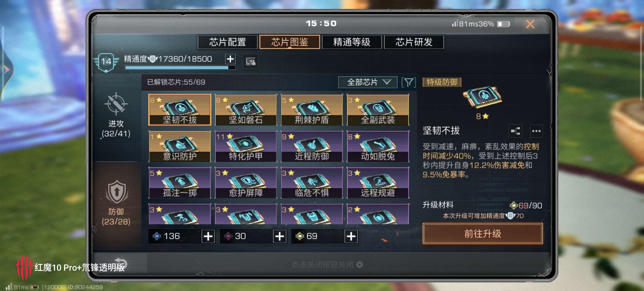Click the 精通度 progress bar

coord(180,67)
